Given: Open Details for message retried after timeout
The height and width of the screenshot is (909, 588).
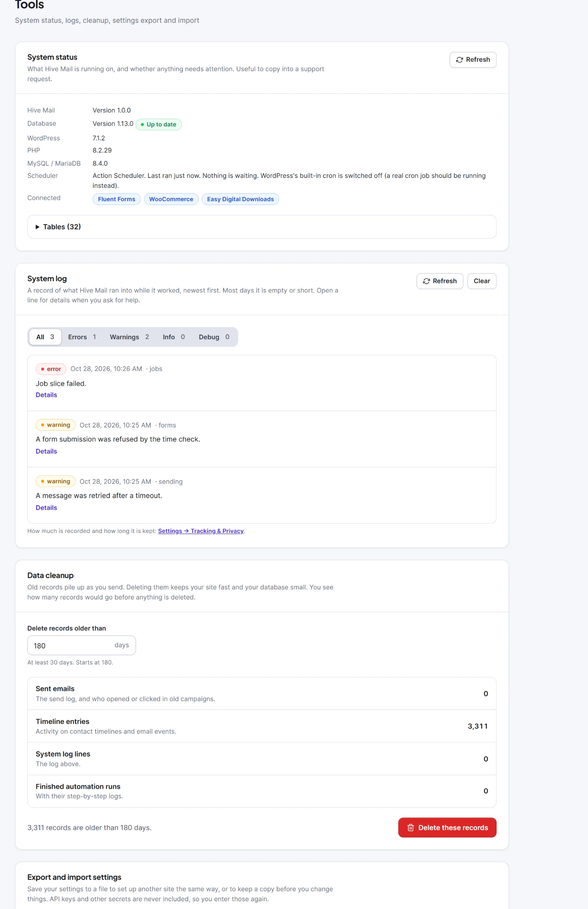Looking at the screenshot, I should [46, 508].
